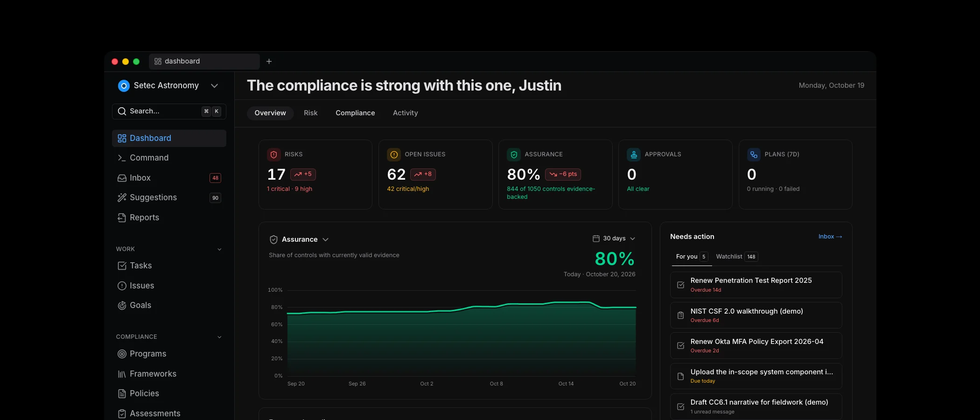
Task: Switch to the Compliance tab
Action: click(x=355, y=113)
